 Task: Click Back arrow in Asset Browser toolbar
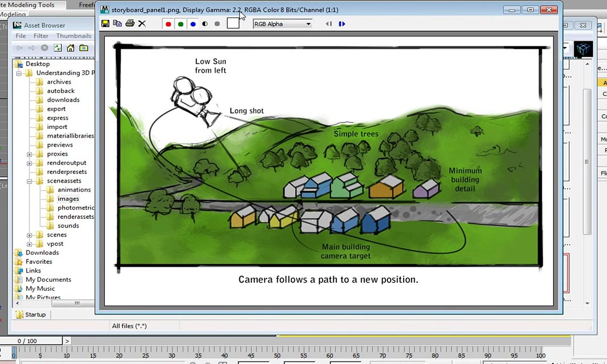pyautogui.click(x=19, y=48)
